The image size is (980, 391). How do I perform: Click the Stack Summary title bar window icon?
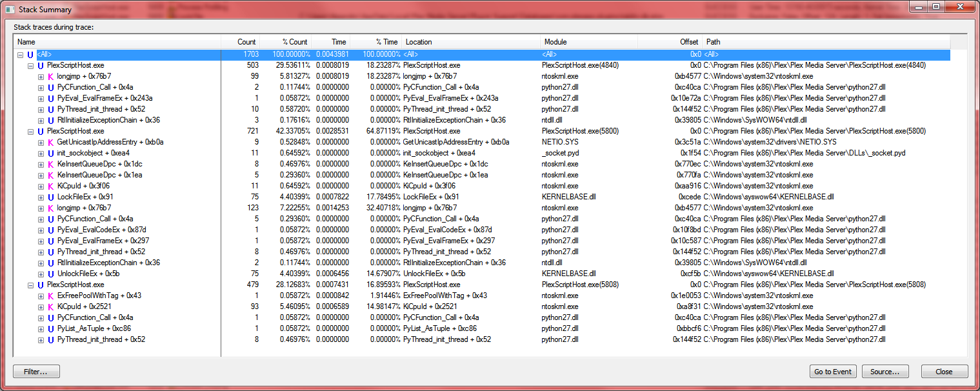[9, 10]
